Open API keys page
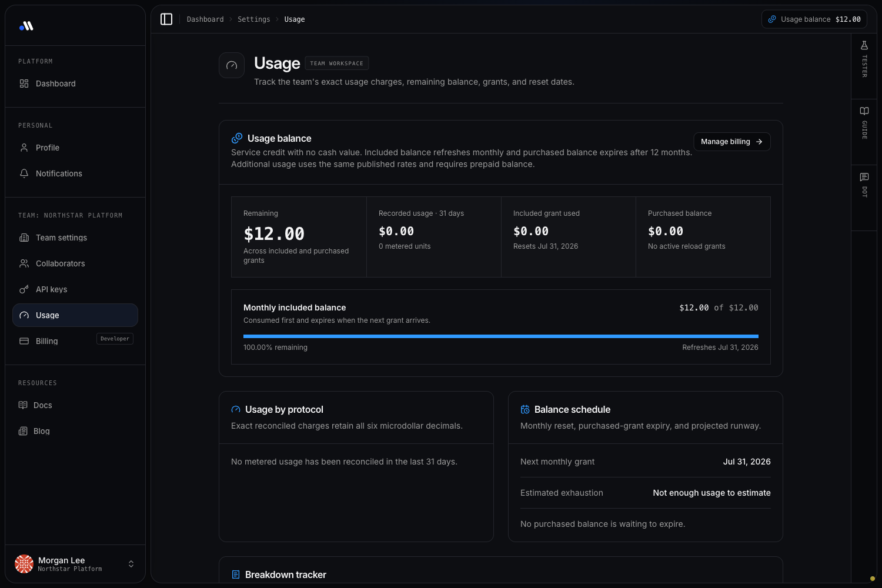The width and height of the screenshot is (882, 588). click(x=75, y=289)
